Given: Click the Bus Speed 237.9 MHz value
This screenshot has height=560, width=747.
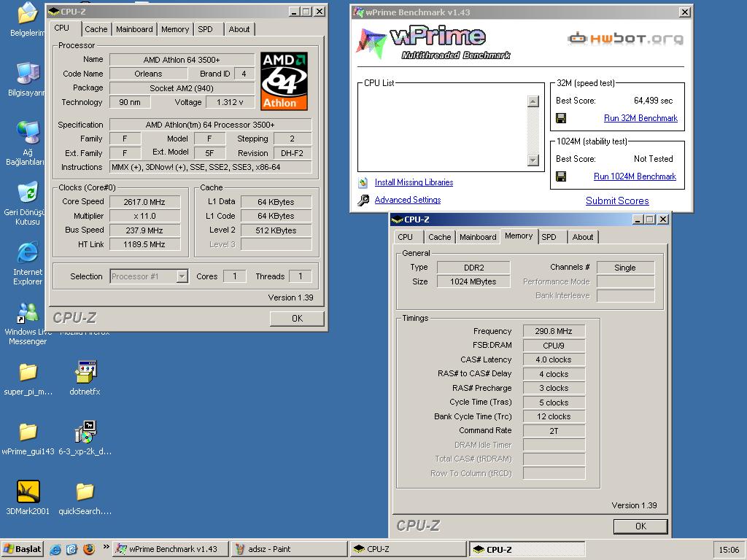Looking at the screenshot, I should [145, 230].
